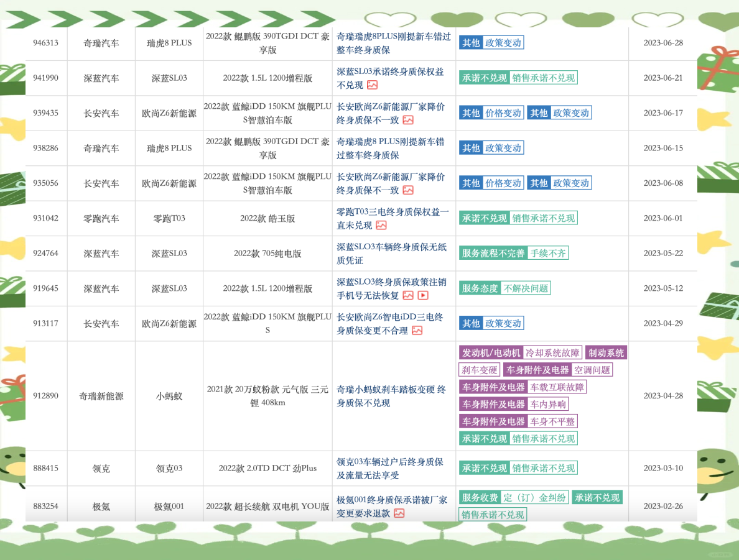Image resolution: width=739 pixels, height=560 pixels.
Task: Click 刹车变硬 tag
Action: click(x=480, y=370)
